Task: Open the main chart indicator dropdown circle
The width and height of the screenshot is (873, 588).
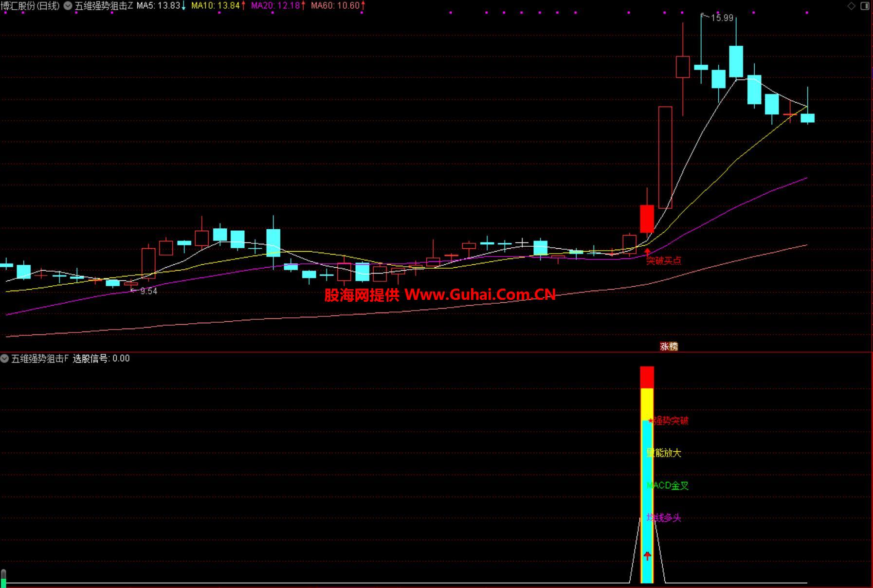Action: tap(68, 6)
